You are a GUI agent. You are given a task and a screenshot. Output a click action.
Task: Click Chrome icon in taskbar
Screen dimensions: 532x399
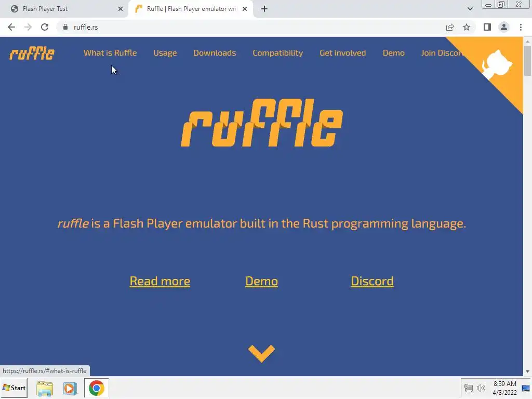tap(96, 388)
